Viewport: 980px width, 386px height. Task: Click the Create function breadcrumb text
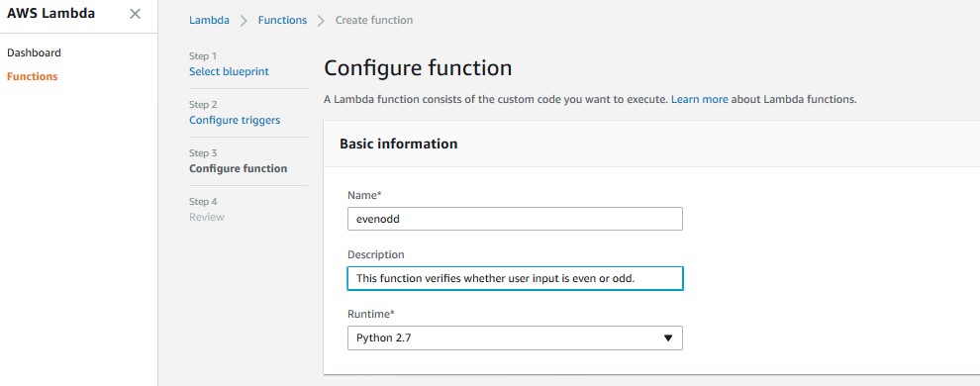pyautogui.click(x=374, y=20)
